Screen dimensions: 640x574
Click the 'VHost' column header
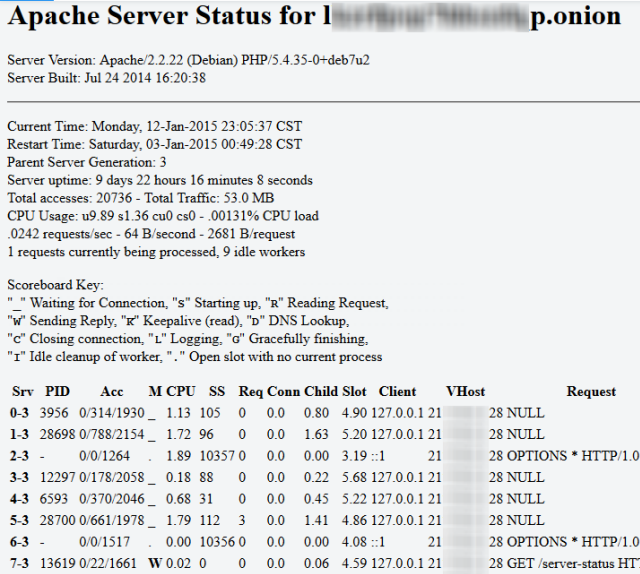click(465, 392)
